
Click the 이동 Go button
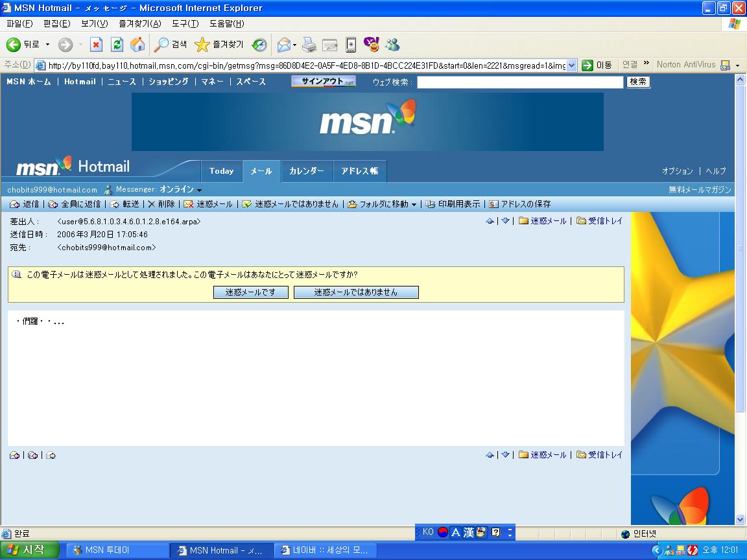coord(597,65)
